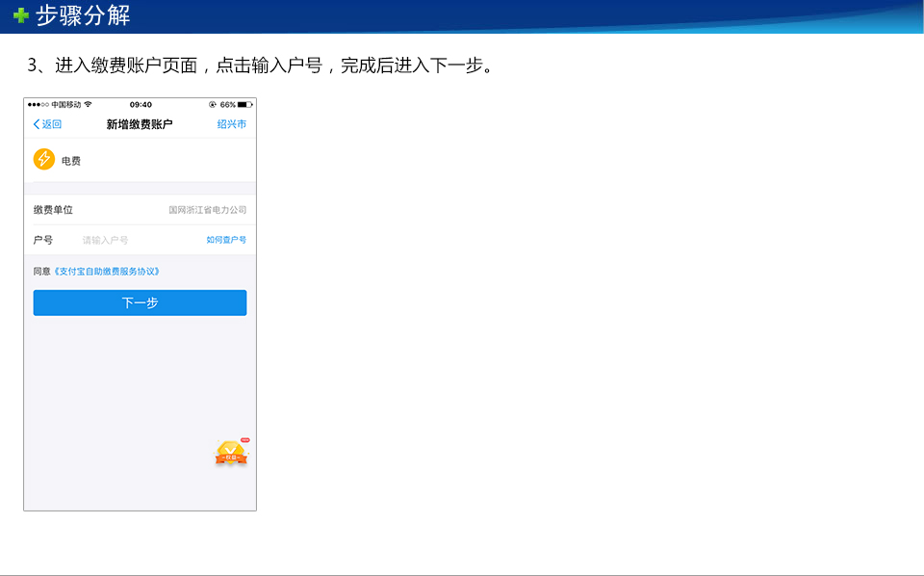Click 国网浙江省电力公司 value

pos(208,210)
